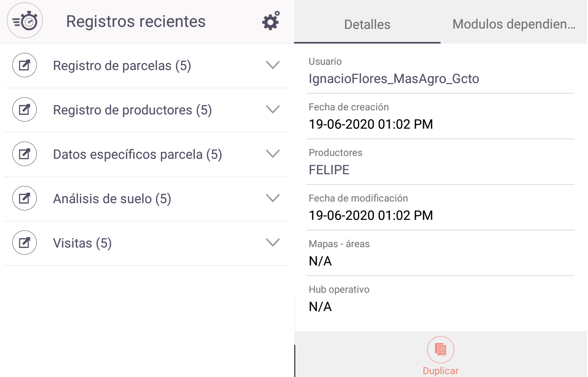Open the edit icon beside Registro de parcelas
Viewport: 588px width, 377px height.
click(24, 65)
